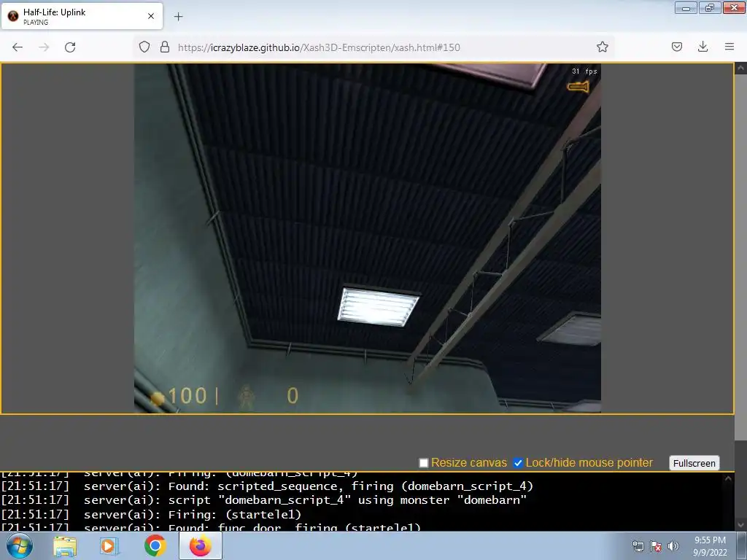Viewport: 747px width, 560px height.
Task: Open the Windows Start menu orb
Action: (20, 545)
